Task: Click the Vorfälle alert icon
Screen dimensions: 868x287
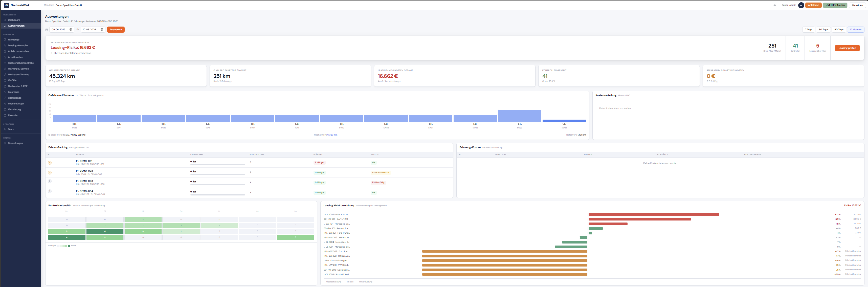Action: (5, 80)
